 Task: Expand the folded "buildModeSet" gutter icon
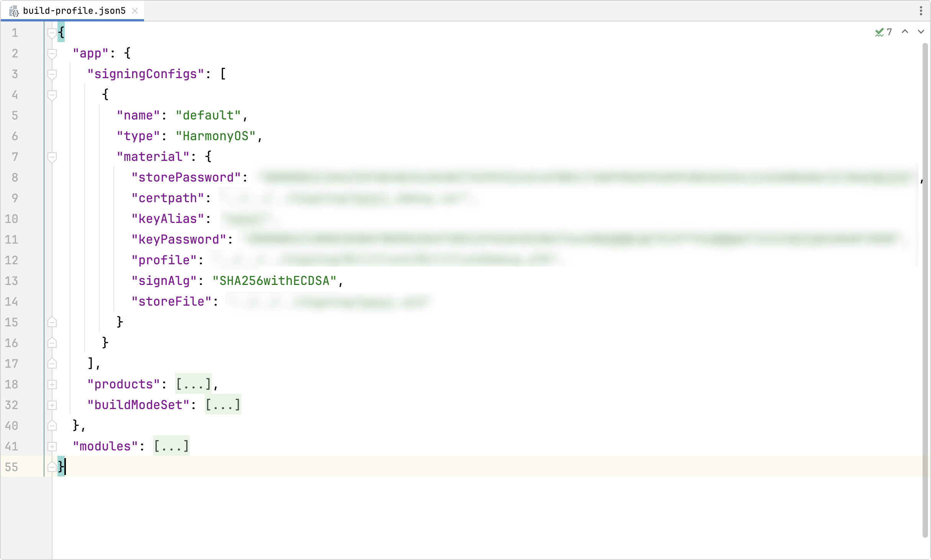point(52,405)
